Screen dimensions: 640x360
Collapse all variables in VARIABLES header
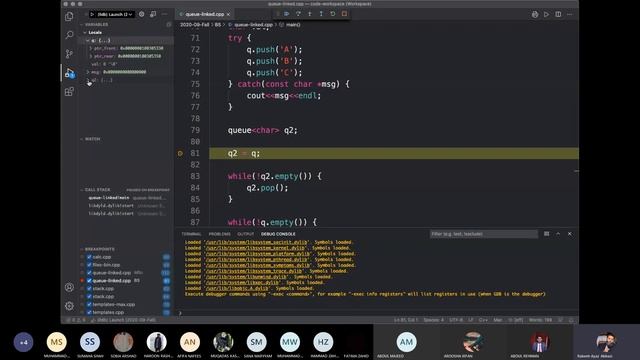click(x=169, y=24)
